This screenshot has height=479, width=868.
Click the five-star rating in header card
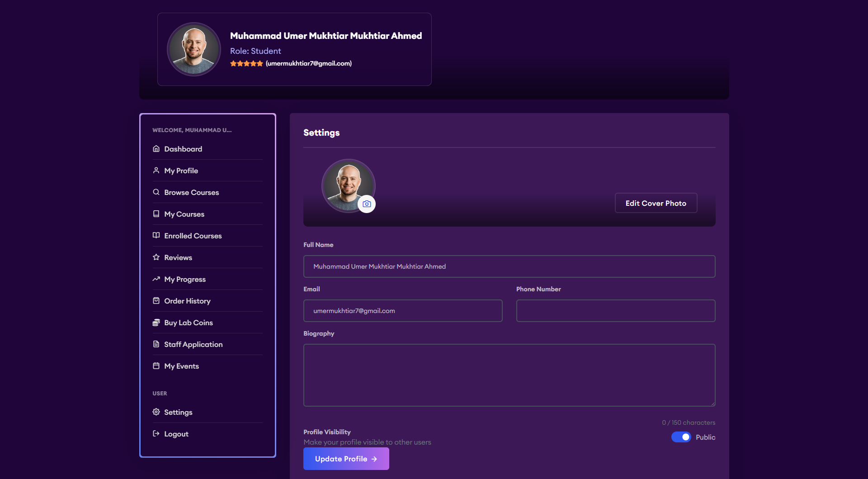246,64
